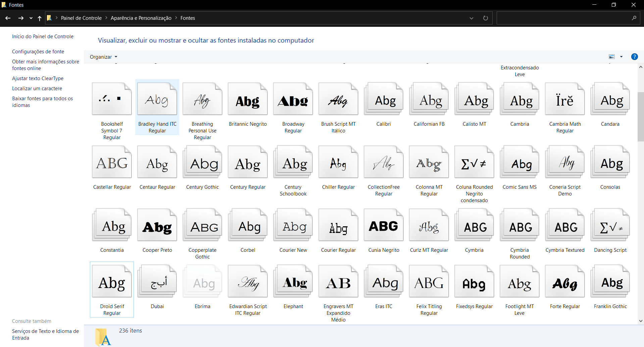Image resolution: width=644 pixels, height=347 pixels.
Task: Click Aparência e Personalização in the breadcrumb
Action: [x=141, y=18]
